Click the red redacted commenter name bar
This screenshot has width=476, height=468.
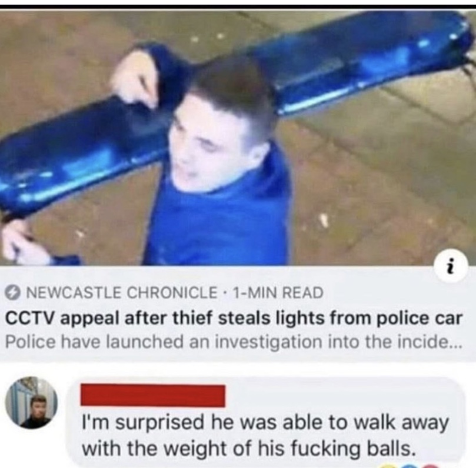pyautogui.click(x=153, y=396)
